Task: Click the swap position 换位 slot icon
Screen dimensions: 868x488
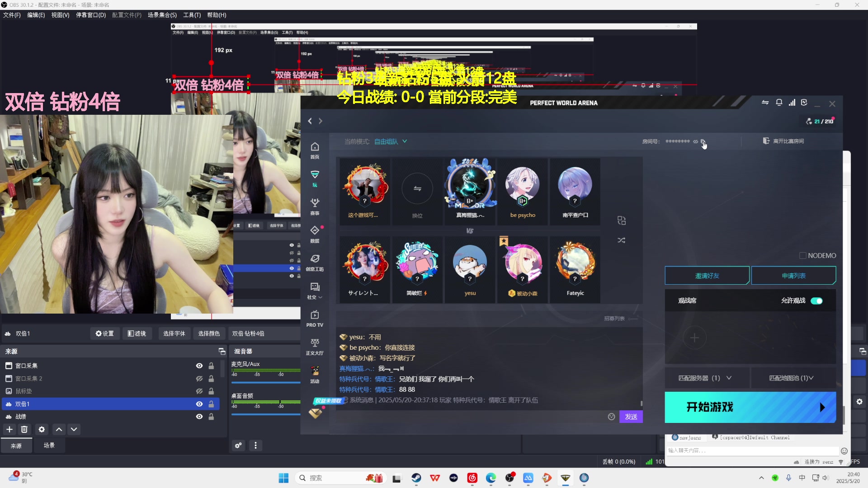Action: (x=417, y=188)
